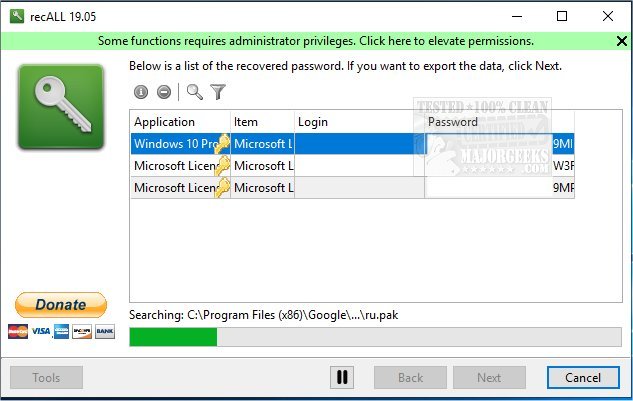Click the Item column header
The width and height of the screenshot is (633, 401).
pos(262,122)
